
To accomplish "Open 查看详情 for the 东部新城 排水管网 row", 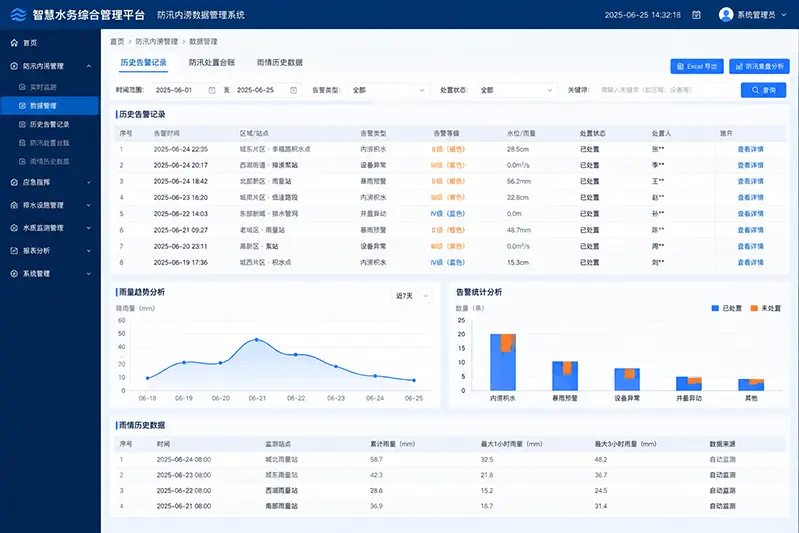I will [x=750, y=214].
